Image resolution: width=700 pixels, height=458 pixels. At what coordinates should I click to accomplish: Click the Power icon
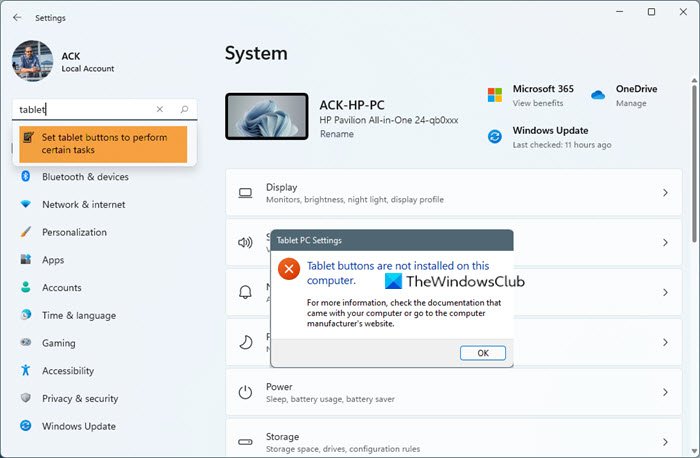(245, 392)
